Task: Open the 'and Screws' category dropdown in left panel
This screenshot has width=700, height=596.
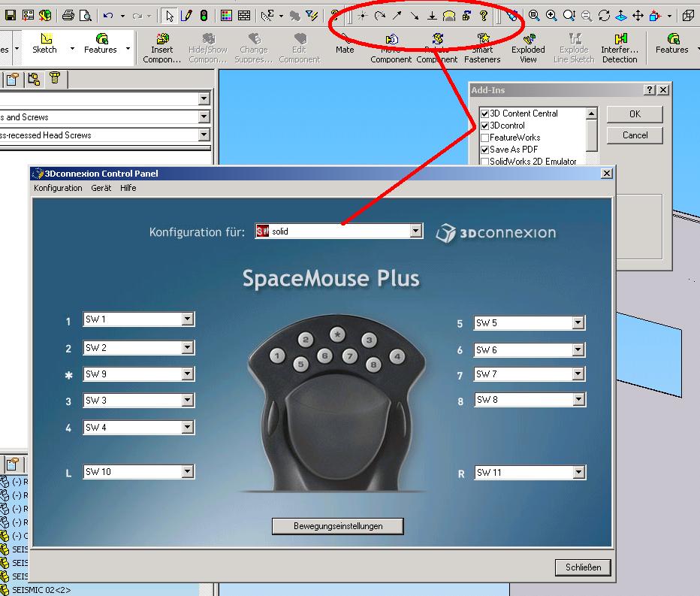Action: click(x=204, y=117)
